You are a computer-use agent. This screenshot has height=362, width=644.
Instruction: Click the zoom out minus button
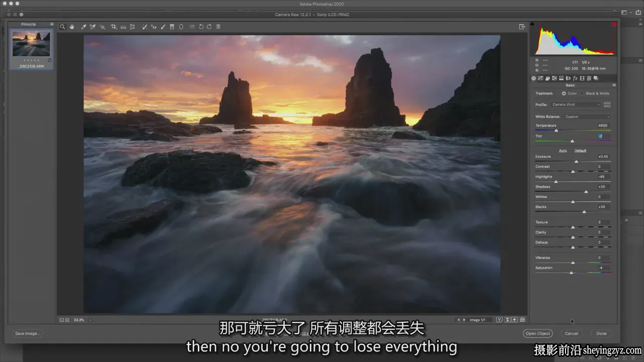62,320
